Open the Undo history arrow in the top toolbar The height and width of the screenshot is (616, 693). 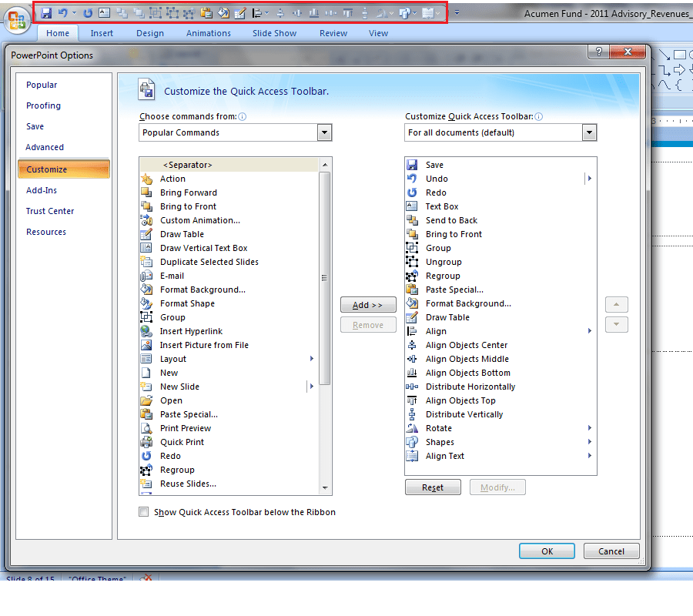coord(74,13)
